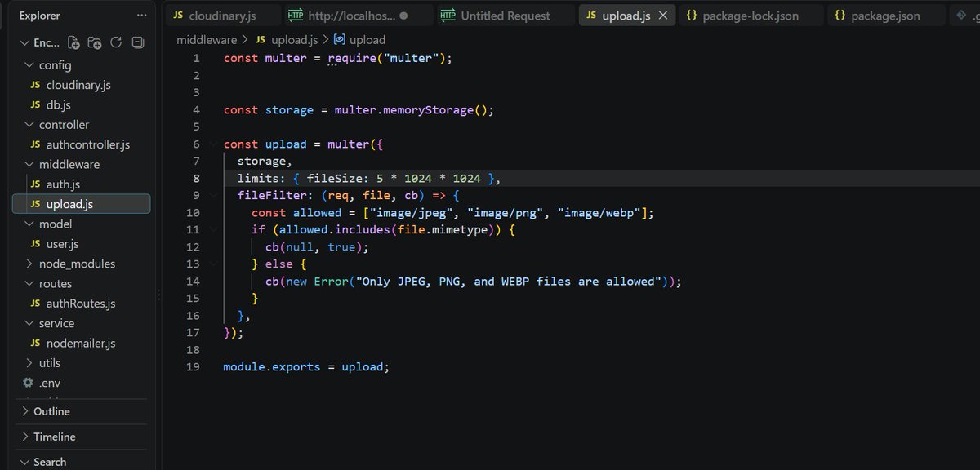980x470 pixels.
Task: Click the middleware breadcrumb segment
Action: click(x=207, y=39)
